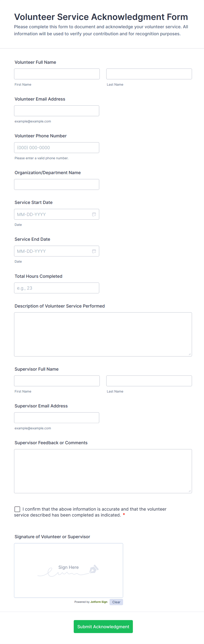The height and width of the screenshot is (644, 204).
Task: Focus the Volunteer Email Address field
Action: point(57,111)
